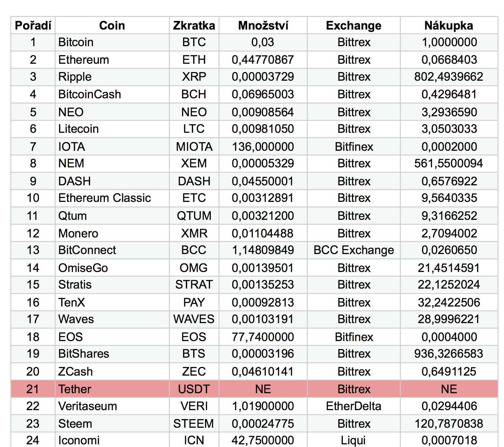Select the Zkratka column header
This screenshot has height=447, width=504.
pyautogui.click(x=194, y=26)
